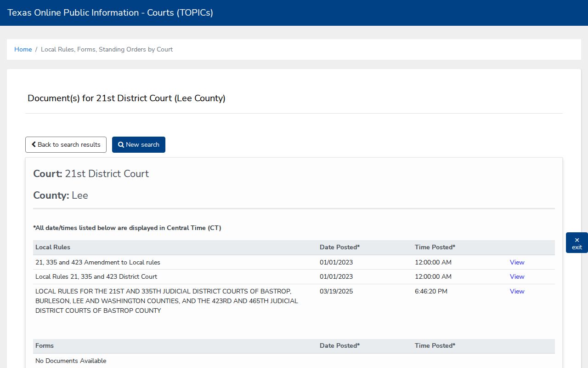The image size is (588, 368).
Task: Click the TOPICs site title in the header
Action: coord(110,13)
